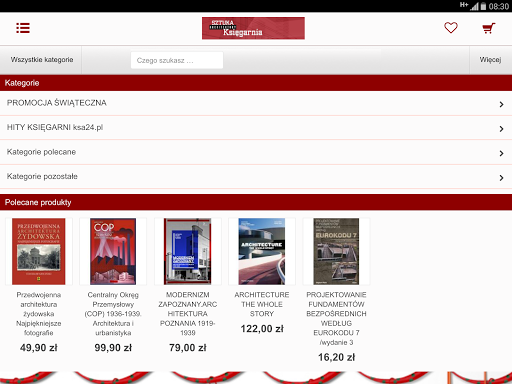Viewport: 512px width, 384px height.
Task: Select ARCHITECTURE THE WHOLE STORY title link
Action: [x=262, y=304]
